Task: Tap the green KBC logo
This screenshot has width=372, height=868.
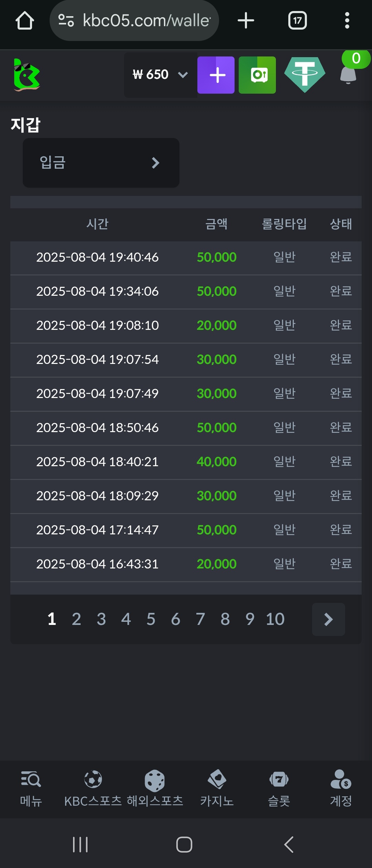Action: 27,75
